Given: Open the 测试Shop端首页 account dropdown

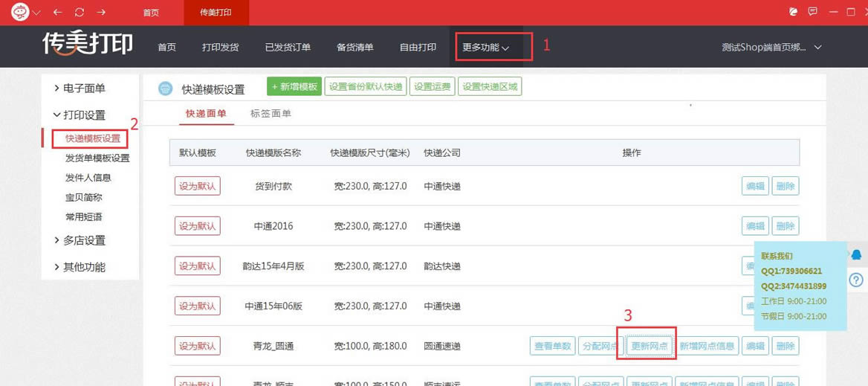Looking at the screenshot, I should [771, 48].
